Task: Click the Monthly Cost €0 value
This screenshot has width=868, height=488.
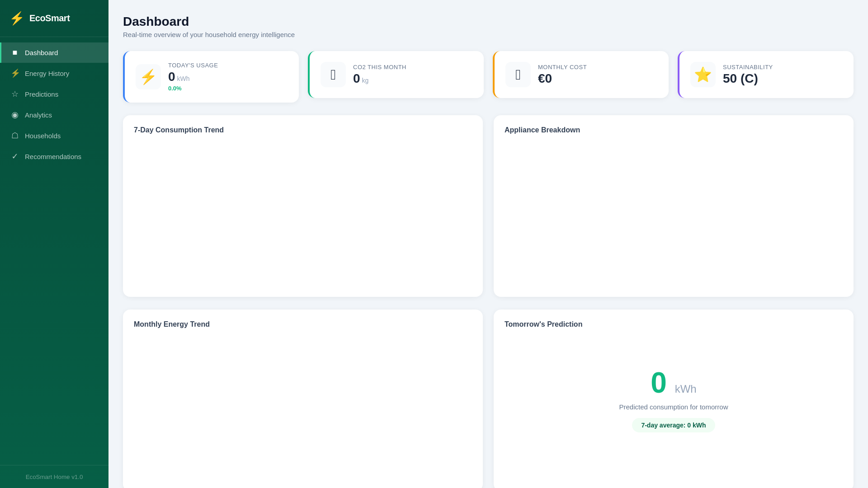Action: pos(545,79)
